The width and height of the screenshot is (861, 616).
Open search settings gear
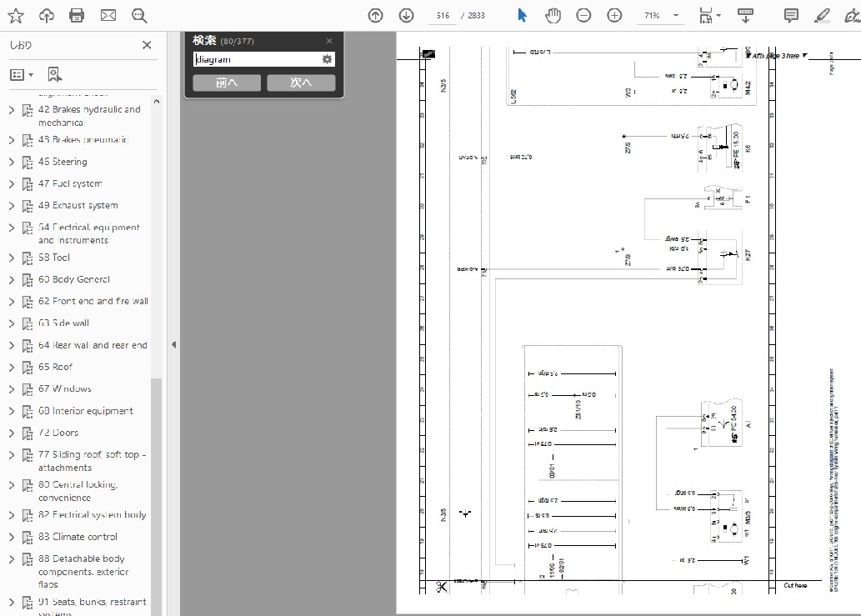[x=328, y=59]
